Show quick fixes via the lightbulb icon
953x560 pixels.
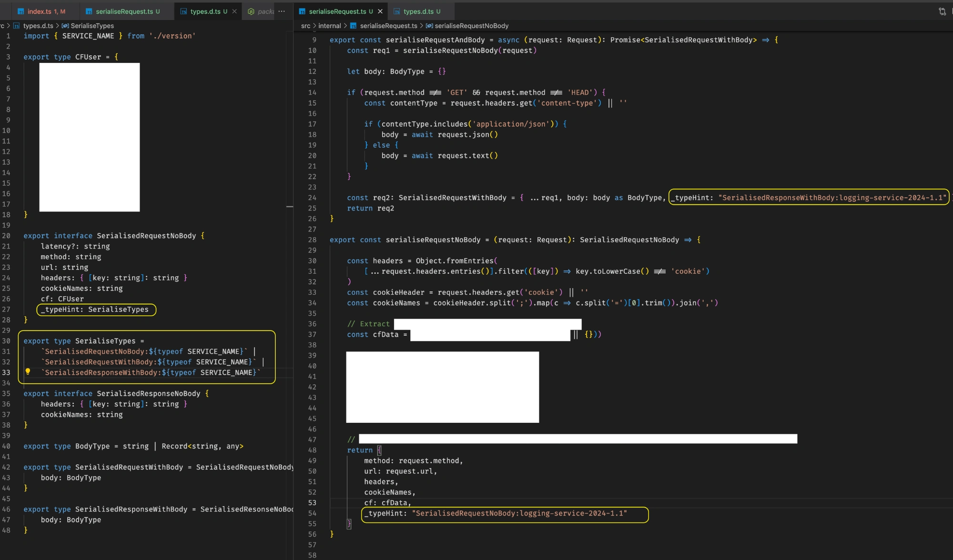pos(28,371)
